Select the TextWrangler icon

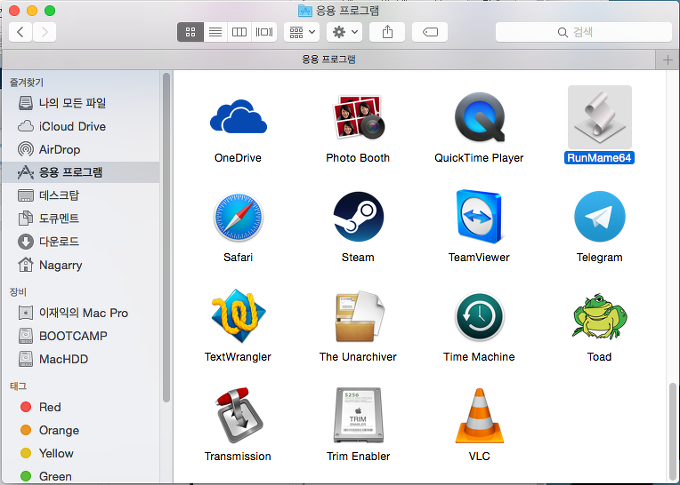(238, 317)
